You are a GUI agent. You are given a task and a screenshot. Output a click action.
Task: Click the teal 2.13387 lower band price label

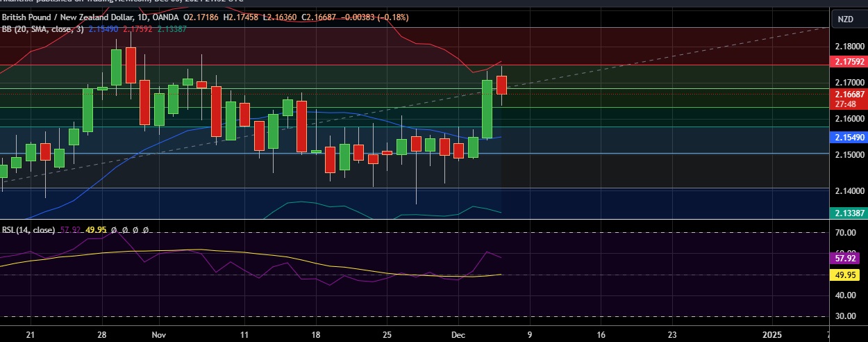point(848,213)
